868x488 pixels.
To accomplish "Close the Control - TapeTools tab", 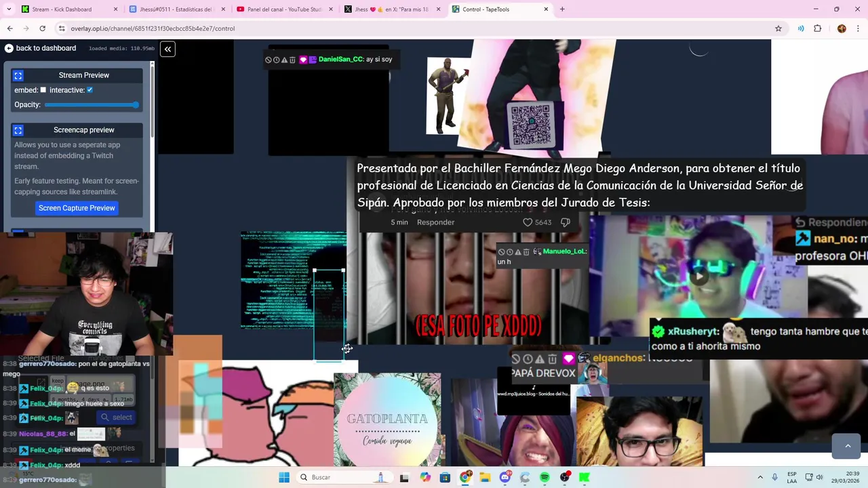I will click(547, 9).
